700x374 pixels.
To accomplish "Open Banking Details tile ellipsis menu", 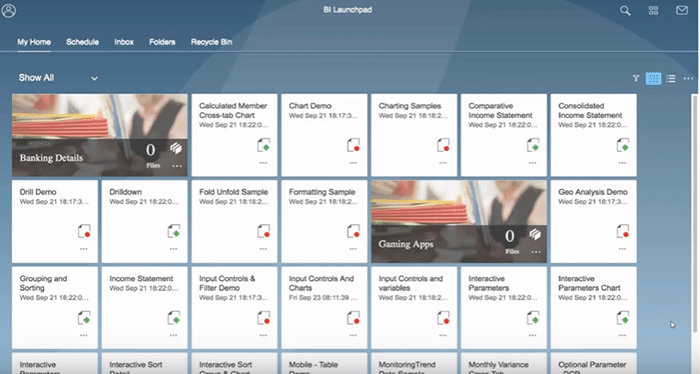I will tap(177, 166).
